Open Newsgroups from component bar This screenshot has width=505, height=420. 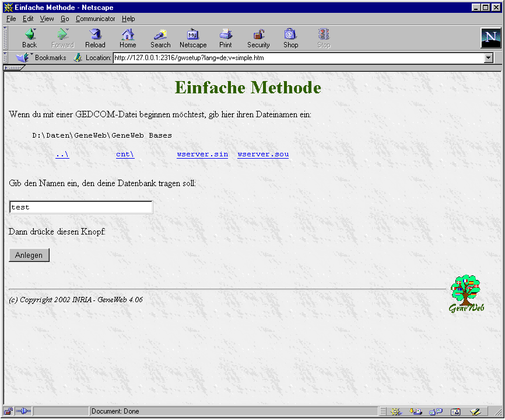point(436,412)
